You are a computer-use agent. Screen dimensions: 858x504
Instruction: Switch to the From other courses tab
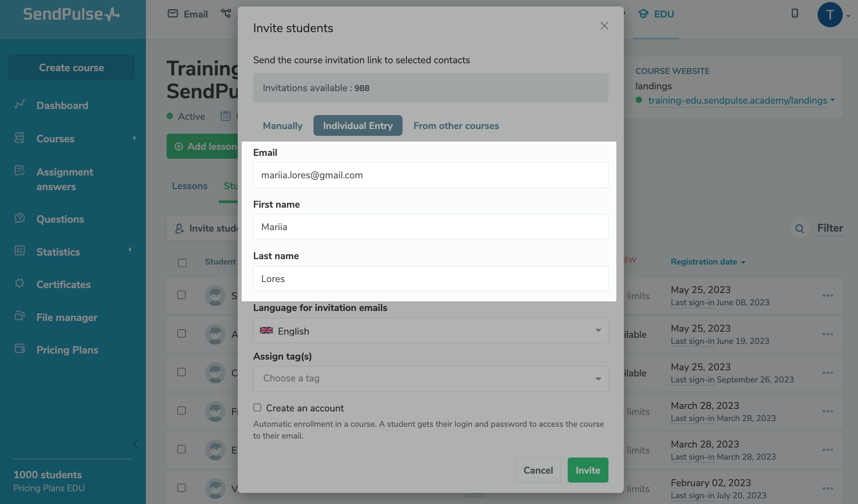456,126
